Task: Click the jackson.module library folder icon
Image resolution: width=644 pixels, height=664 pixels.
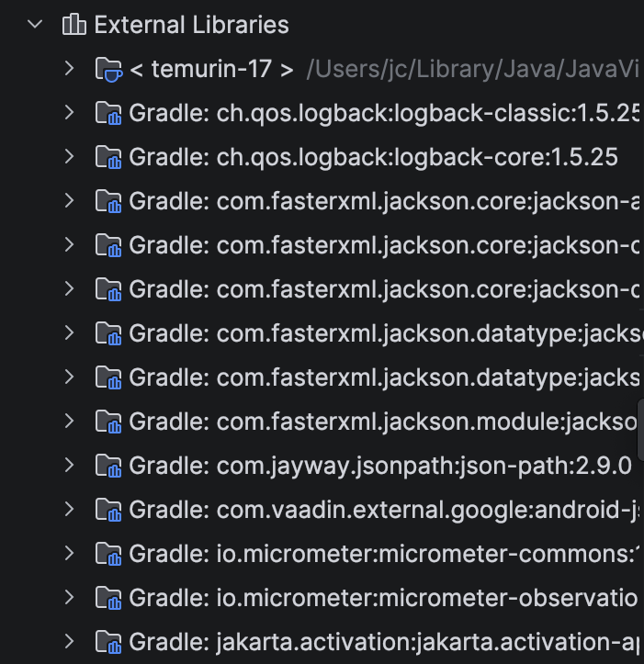Action: pos(108,422)
